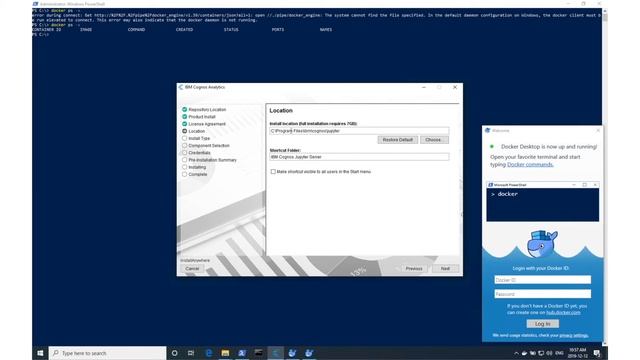Image resolution: width=640 pixels, height=360 pixels.
Task: Open the hub.docker.com link
Action: click(563, 313)
